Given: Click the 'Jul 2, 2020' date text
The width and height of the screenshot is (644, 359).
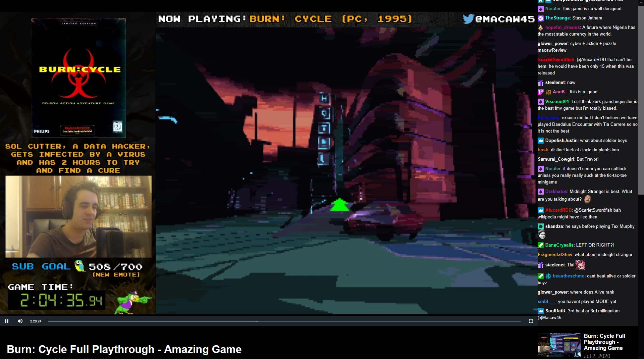Looking at the screenshot, I should pyautogui.click(x=597, y=356).
